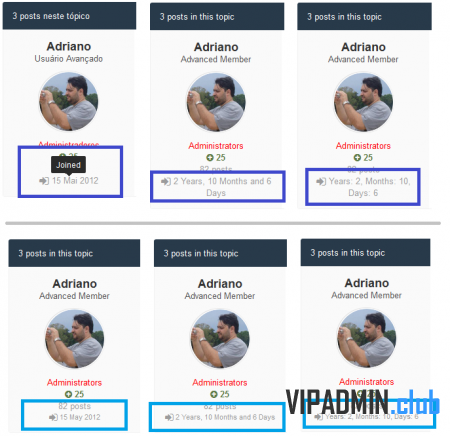Click green reputation plus icon in bottom middle card
450x436 pixels.
point(214,394)
